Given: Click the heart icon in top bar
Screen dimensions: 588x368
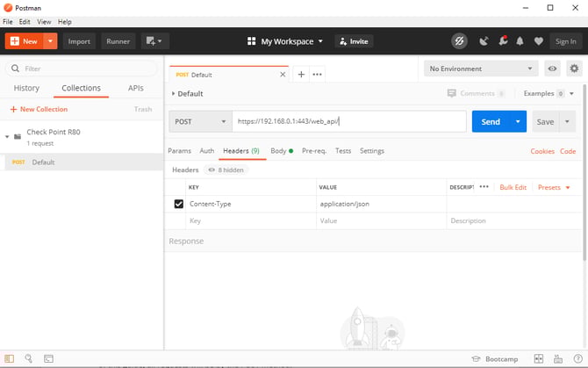Looking at the screenshot, I should [x=537, y=41].
